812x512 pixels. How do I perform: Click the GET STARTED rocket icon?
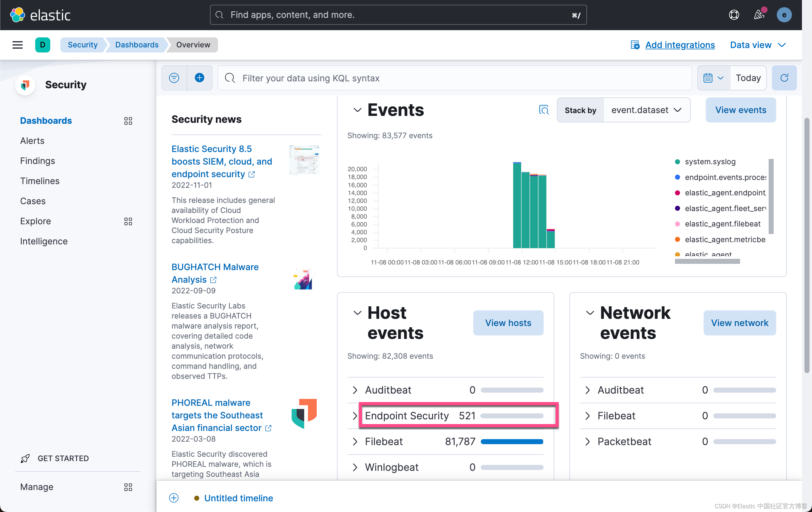click(25, 458)
